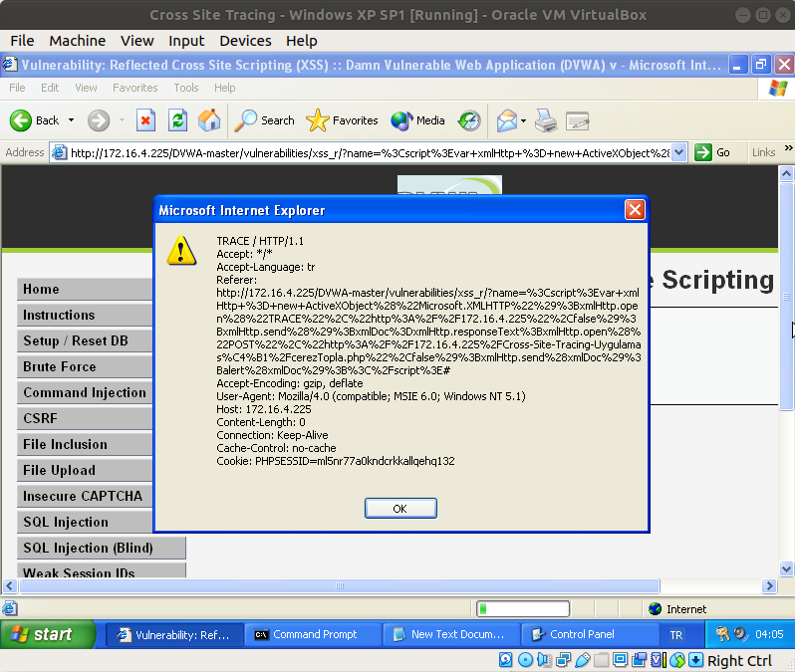The height and width of the screenshot is (672, 795).
Task: Print the page with printer icon
Action: click(546, 120)
